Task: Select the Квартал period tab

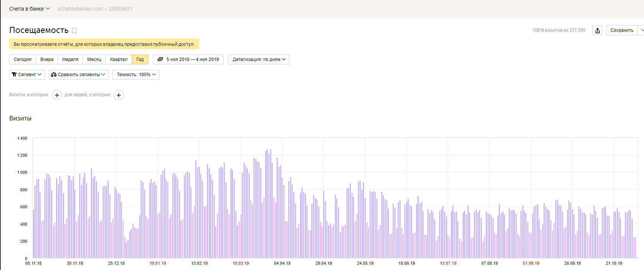Action: pyautogui.click(x=119, y=59)
